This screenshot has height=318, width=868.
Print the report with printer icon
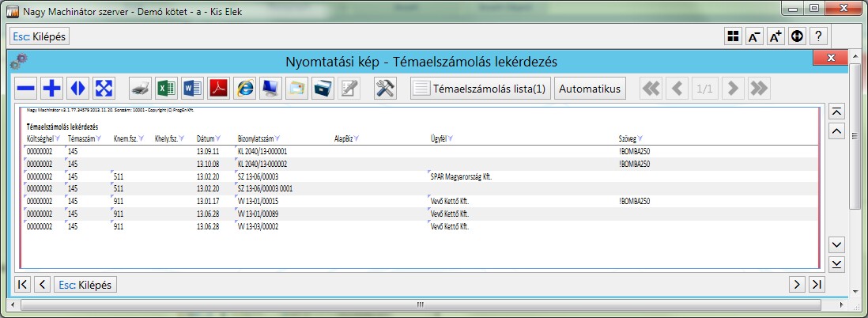[x=140, y=88]
